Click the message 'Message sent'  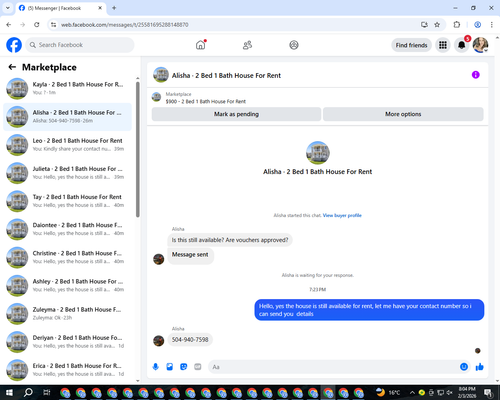tap(190, 255)
